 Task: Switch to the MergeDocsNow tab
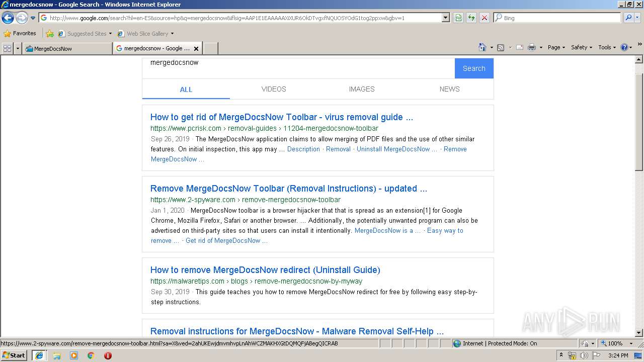[67, 48]
